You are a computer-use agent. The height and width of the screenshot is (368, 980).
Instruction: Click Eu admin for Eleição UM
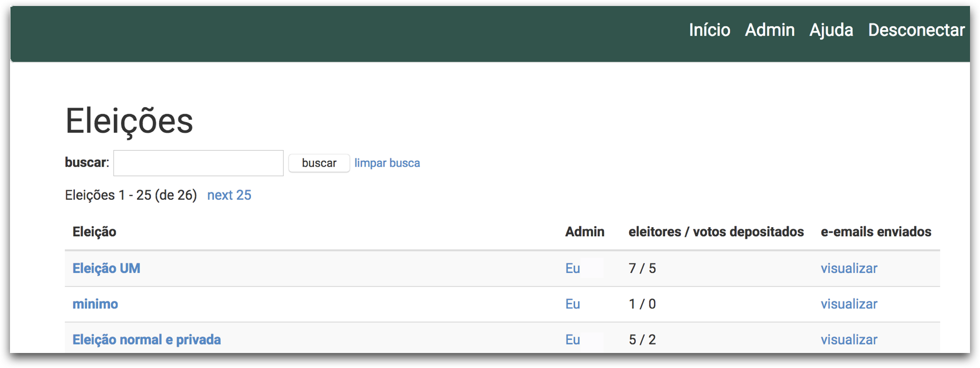572,268
